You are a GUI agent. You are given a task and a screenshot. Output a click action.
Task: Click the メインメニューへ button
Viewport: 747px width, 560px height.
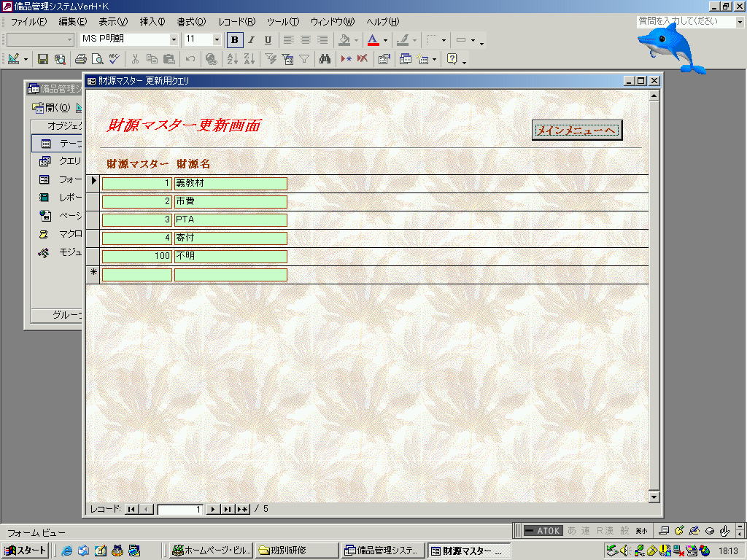pos(577,130)
